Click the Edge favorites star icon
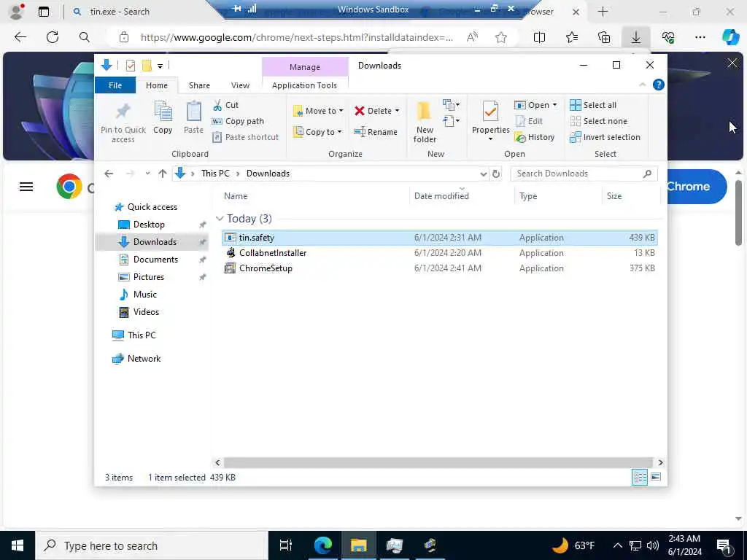Viewport: 747px width, 560px height. 500,38
